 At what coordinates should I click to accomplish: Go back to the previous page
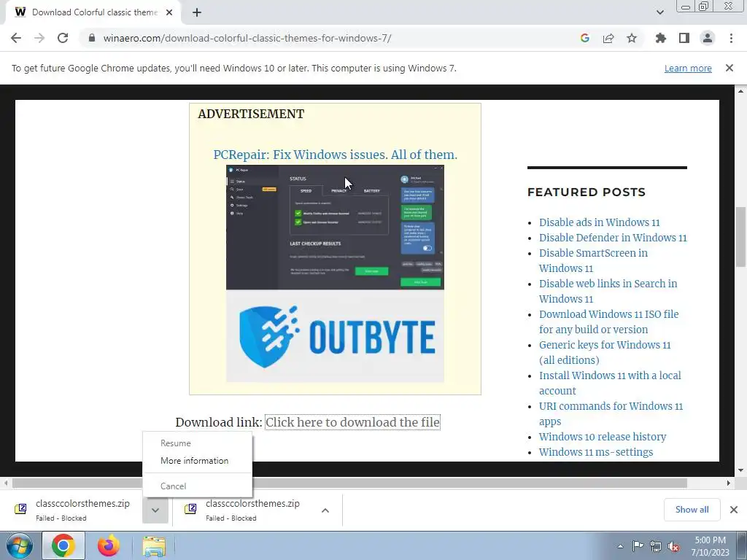(x=16, y=38)
